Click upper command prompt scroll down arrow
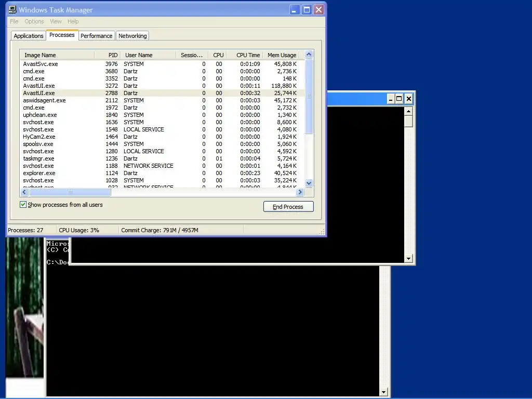The image size is (532, 399). click(x=408, y=259)
